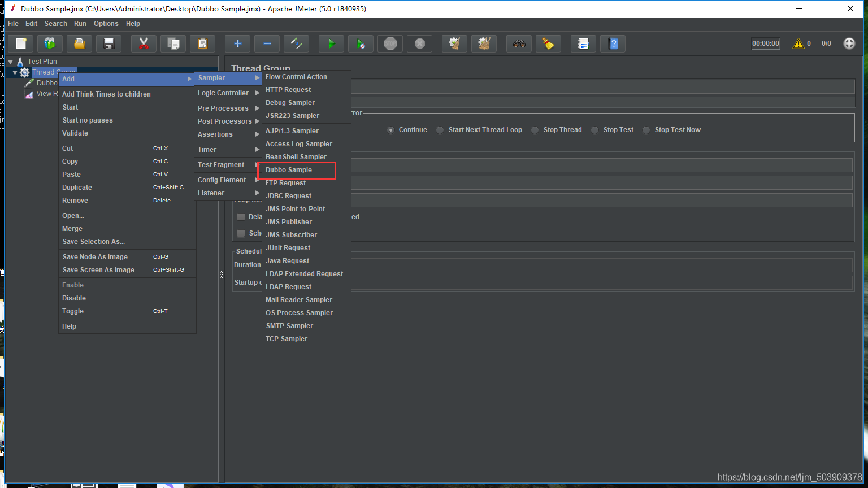Expand the Timer submenu
Image resolution: width=868 pixels, height=488 pixels.
pos(228,150)
